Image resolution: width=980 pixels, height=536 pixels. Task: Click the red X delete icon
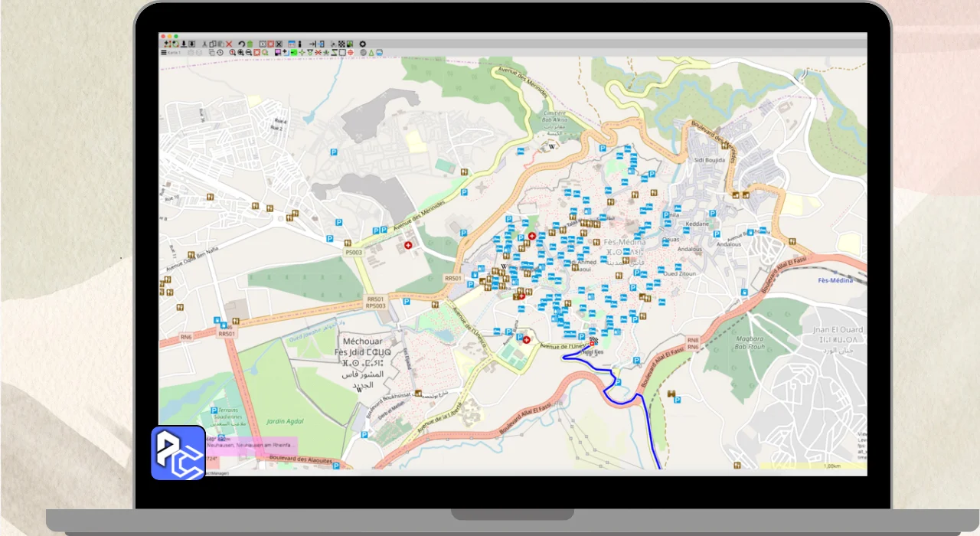(229, 44)
